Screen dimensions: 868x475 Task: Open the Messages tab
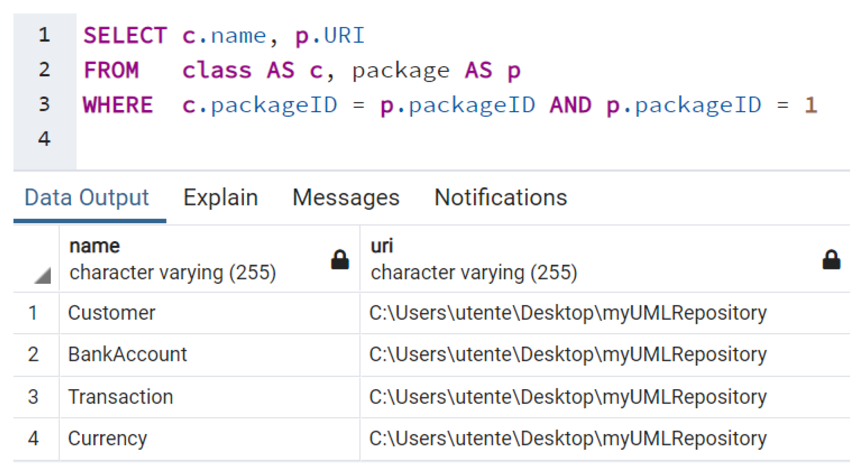pyautogui.click(x=345, y=198)
